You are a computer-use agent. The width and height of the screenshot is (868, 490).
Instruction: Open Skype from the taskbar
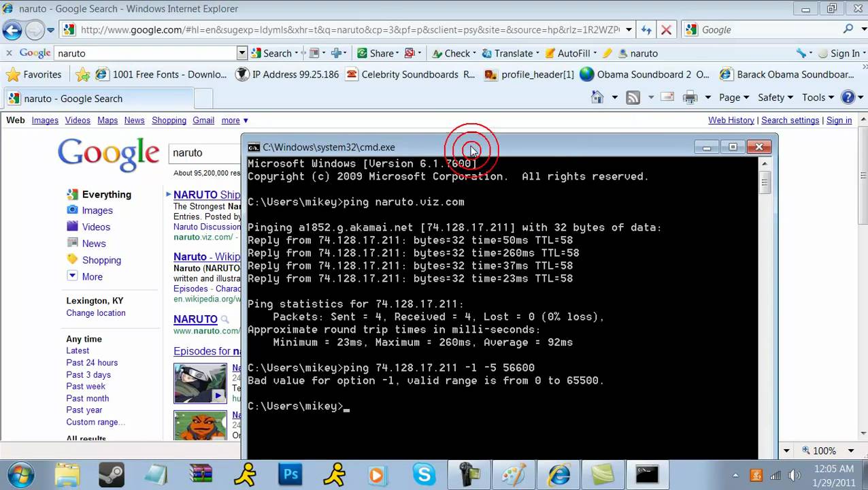coord(424,474)
